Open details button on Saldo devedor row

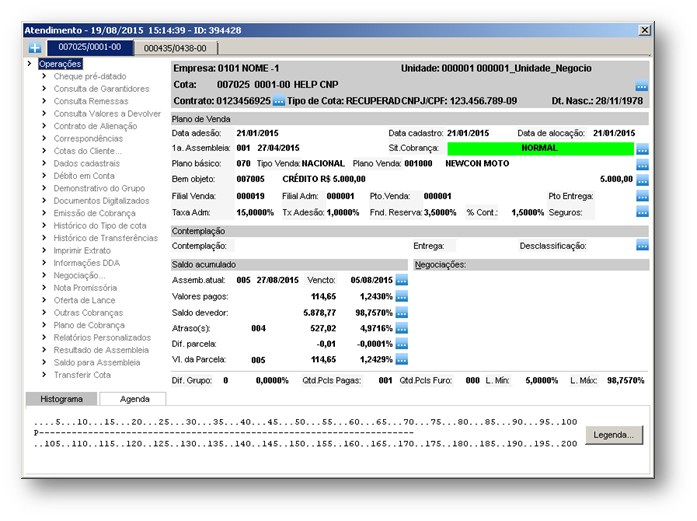pyautogui.click(x=401, y=313)
